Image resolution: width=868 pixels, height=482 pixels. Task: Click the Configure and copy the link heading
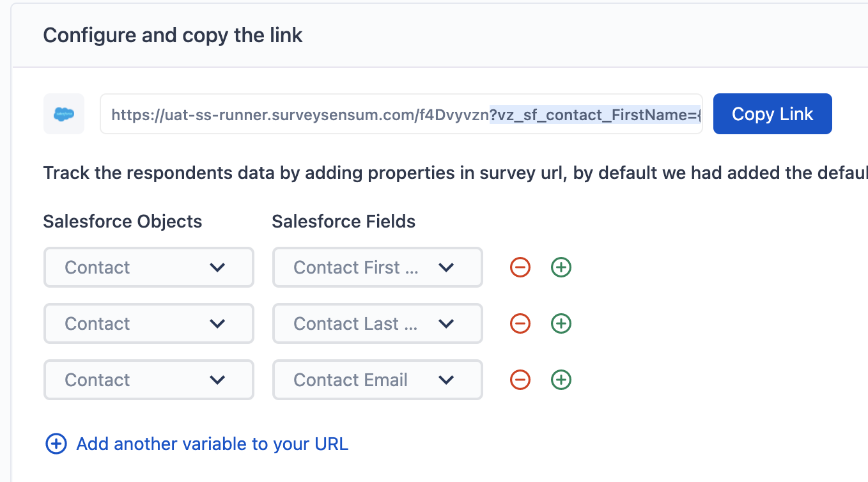(173, 35)
